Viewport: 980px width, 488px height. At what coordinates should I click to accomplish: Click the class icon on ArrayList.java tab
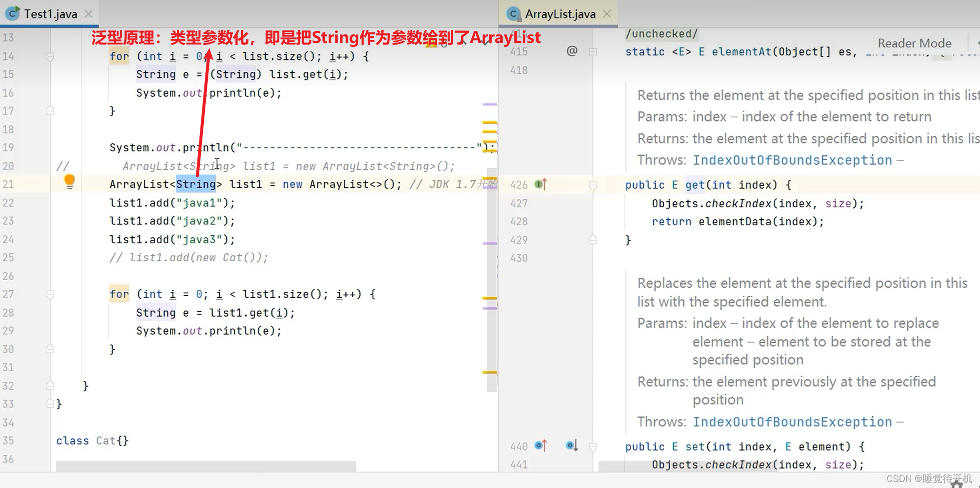click(513, 14)
